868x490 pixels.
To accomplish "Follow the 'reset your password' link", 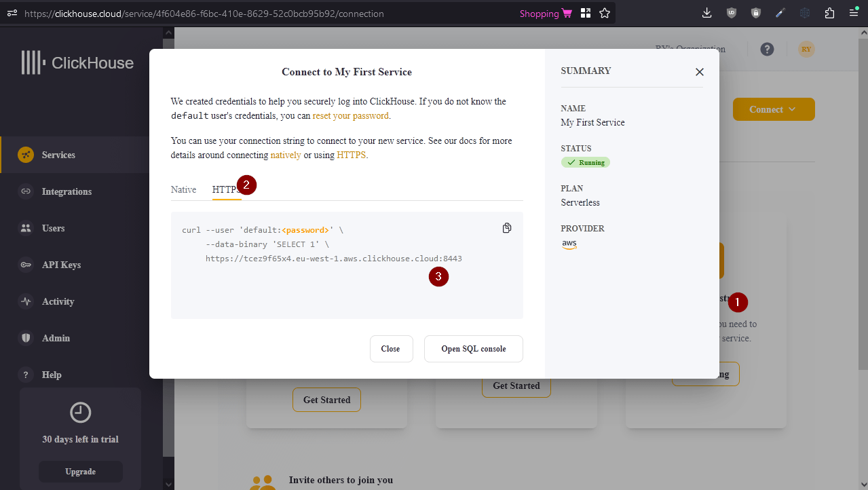I will (x=351, y=115).
